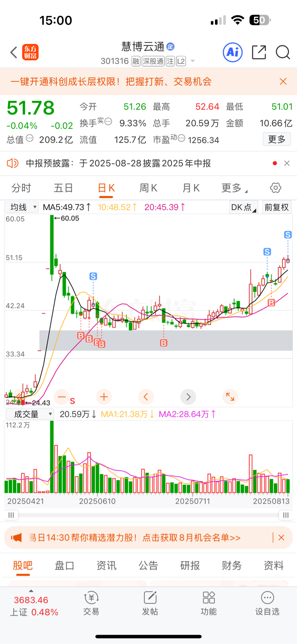The height and width of the screenshot is (644, 297).
Task: Tap the B marker near 20250711
Action: tap(164, 343)
